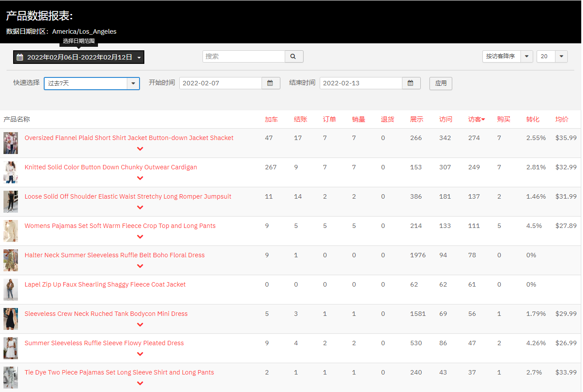Click the white pleated dress thumbnail
This screenshot has width=583, height=392.
(10, 348)
